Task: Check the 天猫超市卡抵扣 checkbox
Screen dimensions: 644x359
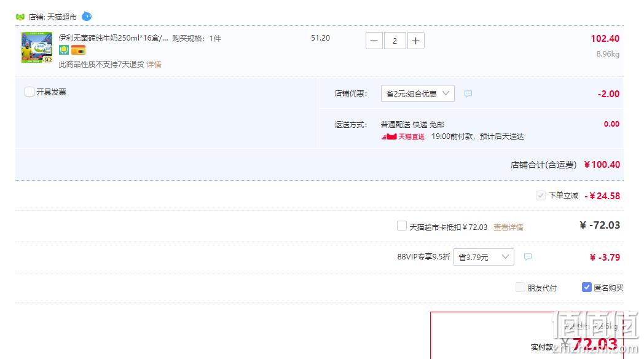Action: coord(402,226)
